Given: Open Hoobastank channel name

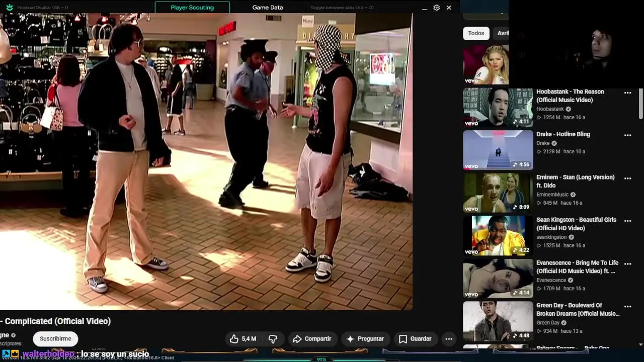Looking at the screenshot, I should tap(550, 109).
